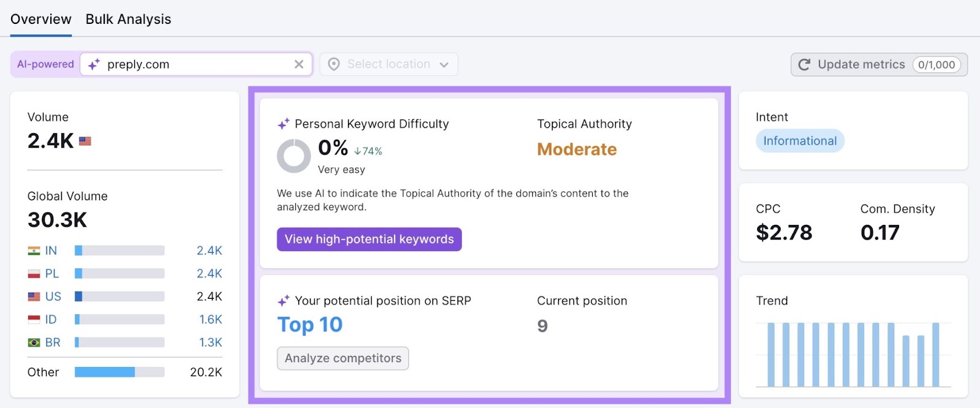Screen dimensions: 980x408
Task: Select the Overview tab
Action: 40,19
